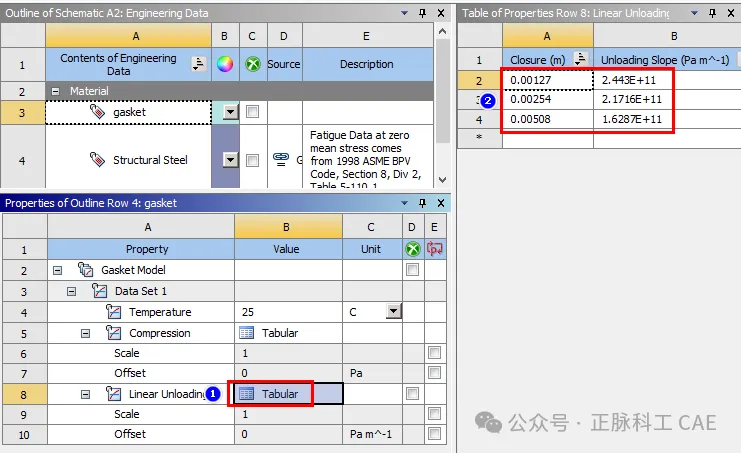Collapse the Compression property node
This screenshot has height=453, width=741.
86,333
